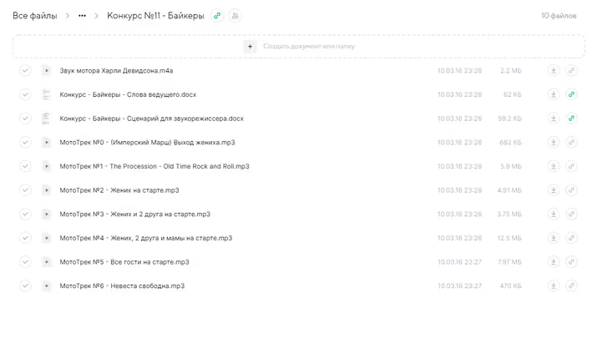Select checkbox for МотоТрек №2
This screenshot has width=592, height=364.
point(25,190)
